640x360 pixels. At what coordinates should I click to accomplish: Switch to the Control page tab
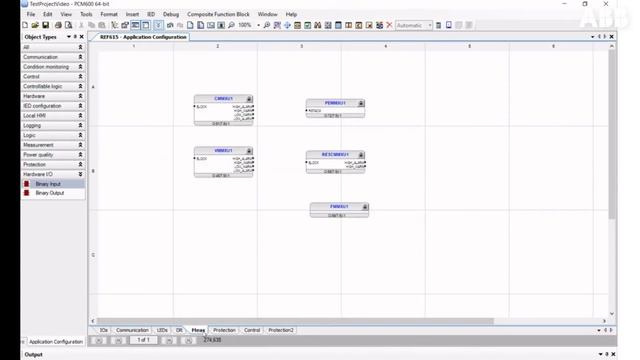point(252,330)
